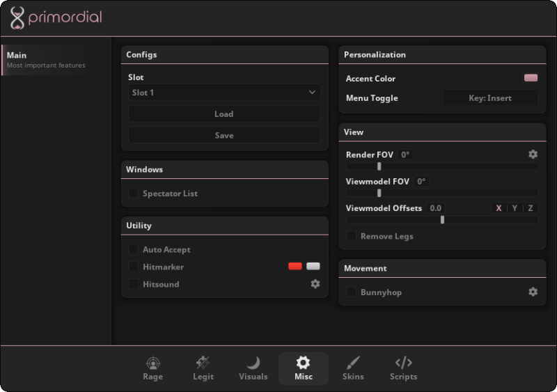Click the Render FOV 0° value box
Screen dimensions: 557x392
pos(405,155)
